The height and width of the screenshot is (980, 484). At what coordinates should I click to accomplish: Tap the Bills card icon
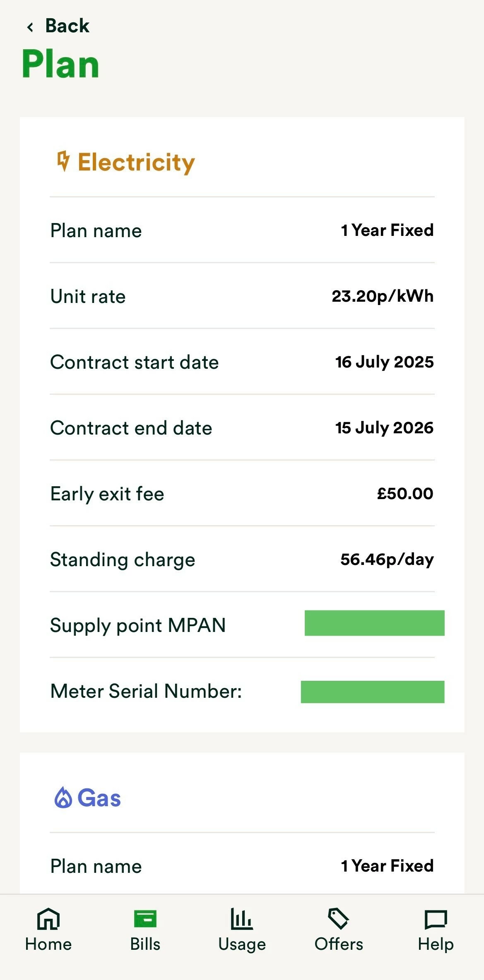point(145,919)
